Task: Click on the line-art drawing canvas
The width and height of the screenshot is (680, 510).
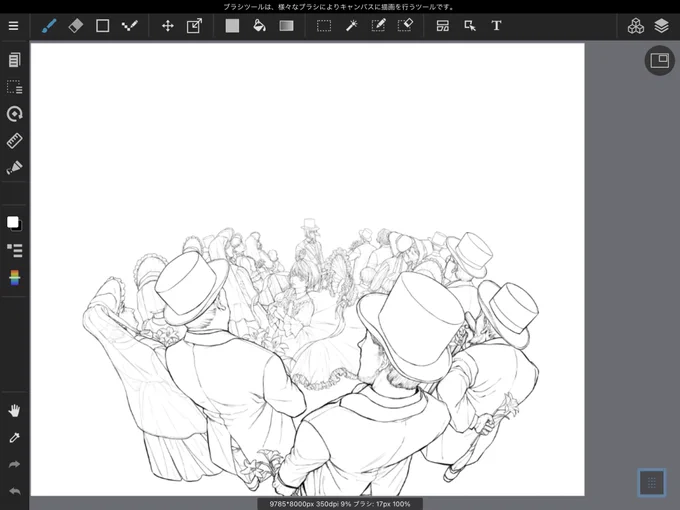Action: (x=307, y=269)
